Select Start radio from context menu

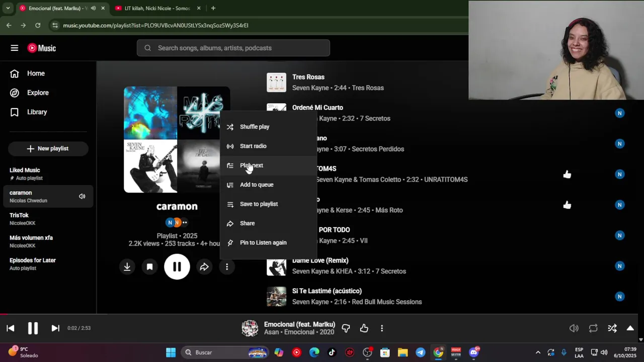click(269, 146)
